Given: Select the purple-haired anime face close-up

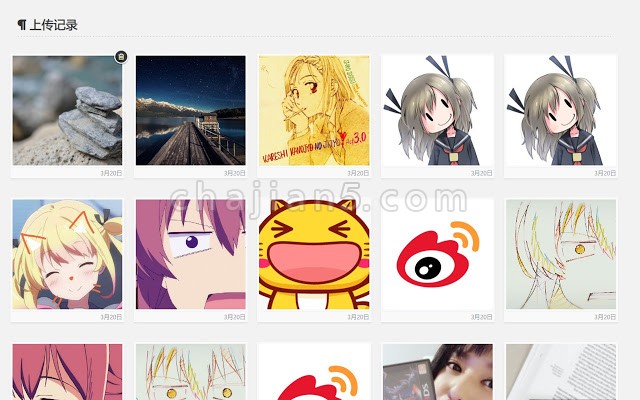Looking at the screenshot, I should click(x=191, y=254).
